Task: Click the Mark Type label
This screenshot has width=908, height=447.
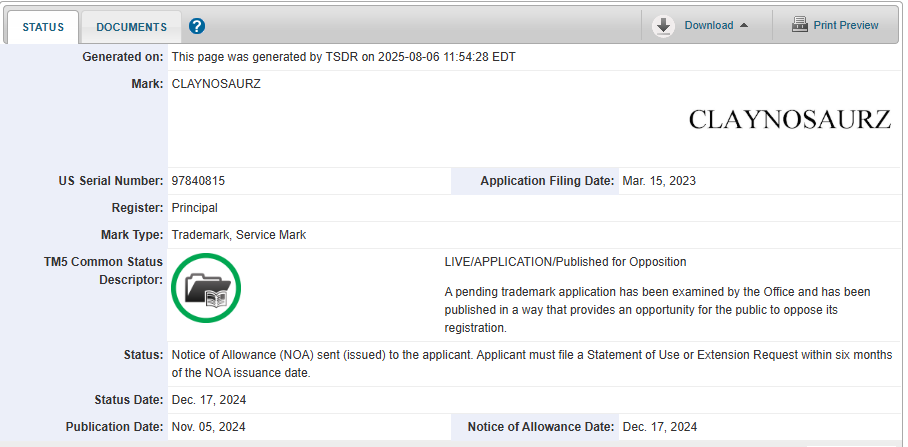Action: pos(132,235)
